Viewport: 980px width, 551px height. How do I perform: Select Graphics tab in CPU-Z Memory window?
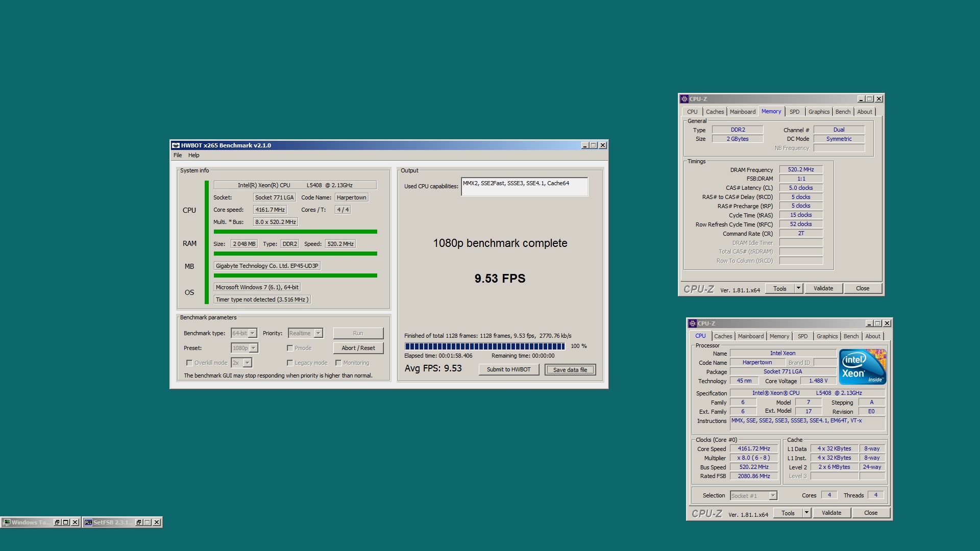[819, 112]
